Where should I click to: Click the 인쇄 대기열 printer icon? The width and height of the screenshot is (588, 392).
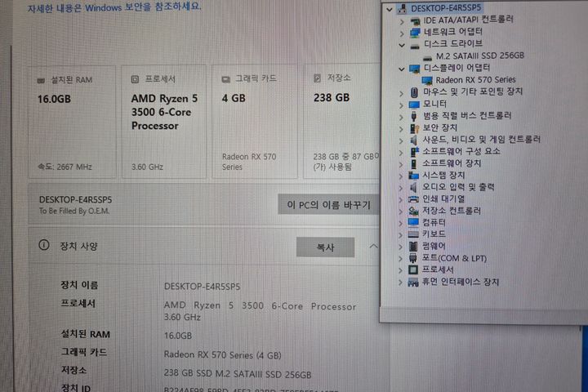click(x=413, y=199)
